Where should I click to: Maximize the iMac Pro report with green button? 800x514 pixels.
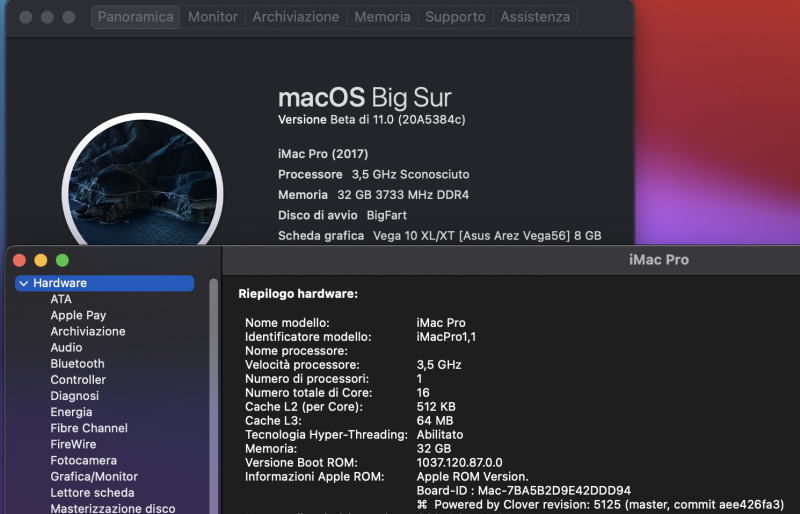coord(62,260)
